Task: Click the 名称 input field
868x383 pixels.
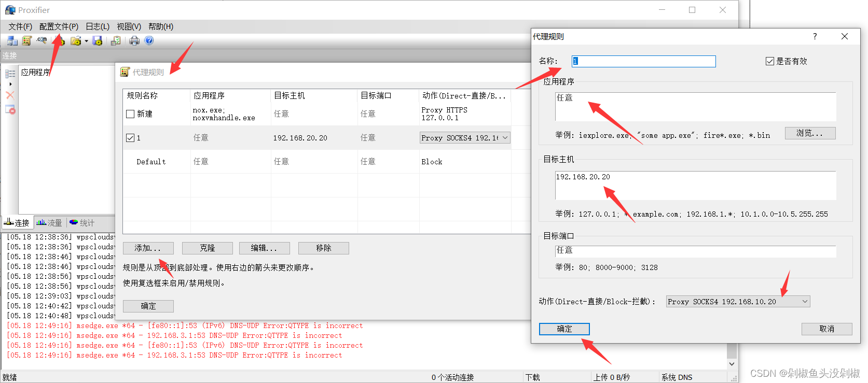Action: (644, 61)
